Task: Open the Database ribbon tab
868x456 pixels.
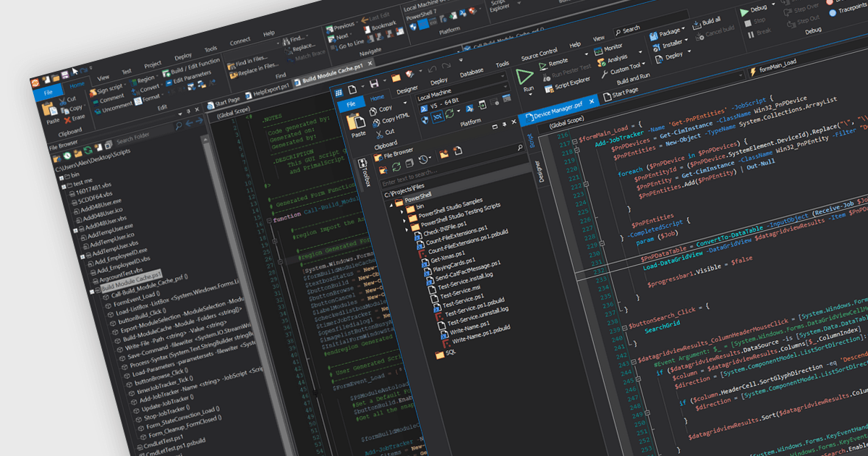Action: tap(472, 72)
